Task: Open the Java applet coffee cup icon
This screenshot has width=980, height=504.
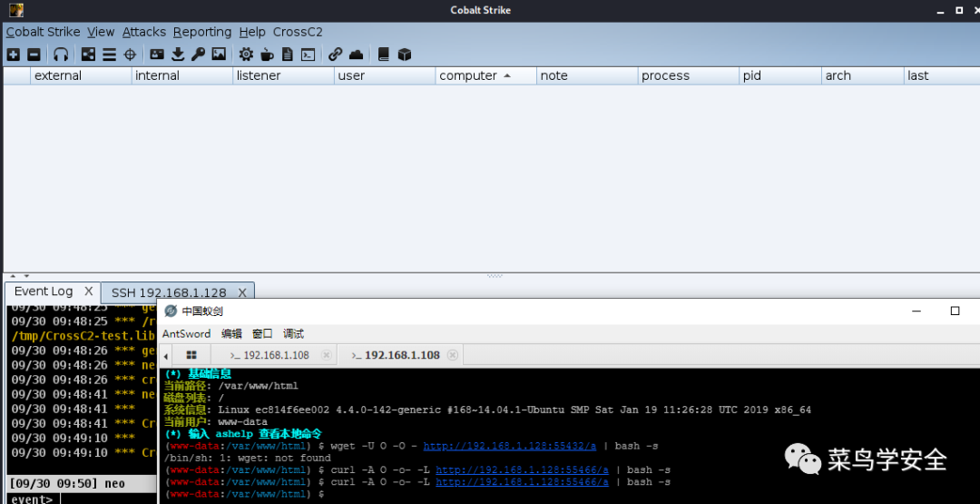Action: pyautogui.click(x=267, y=54)
